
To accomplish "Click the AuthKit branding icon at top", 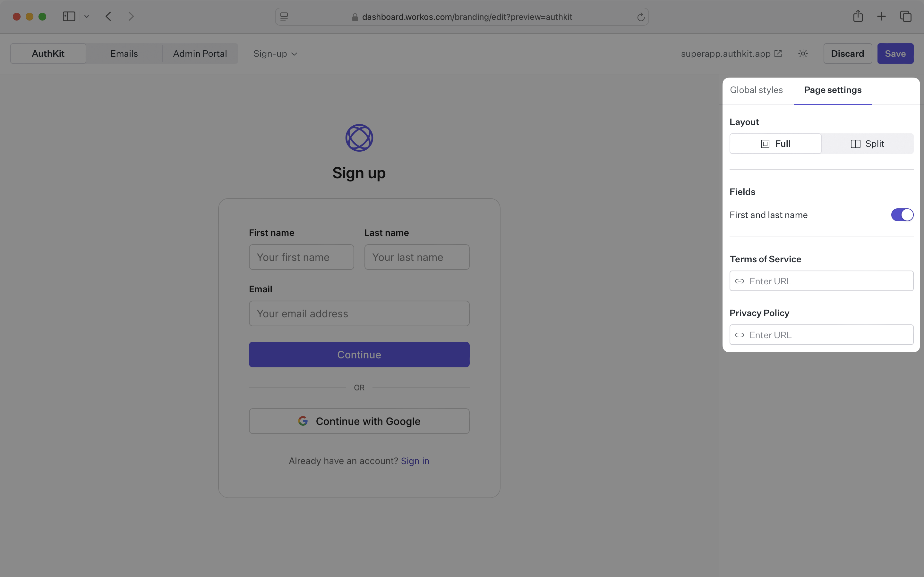I will pos(359,138).
